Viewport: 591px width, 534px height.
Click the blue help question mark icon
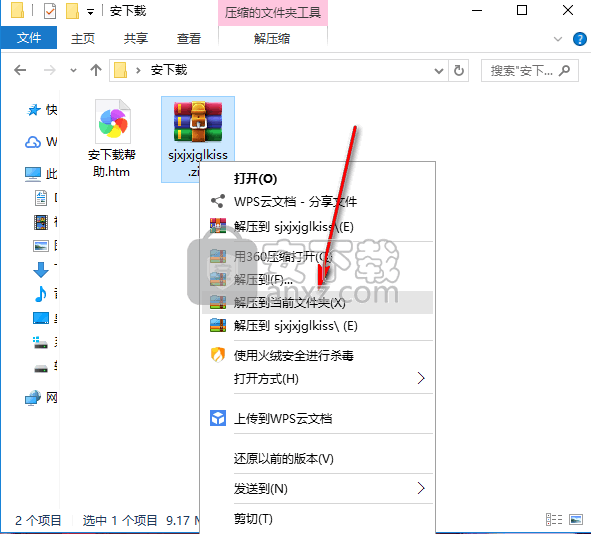579,39
